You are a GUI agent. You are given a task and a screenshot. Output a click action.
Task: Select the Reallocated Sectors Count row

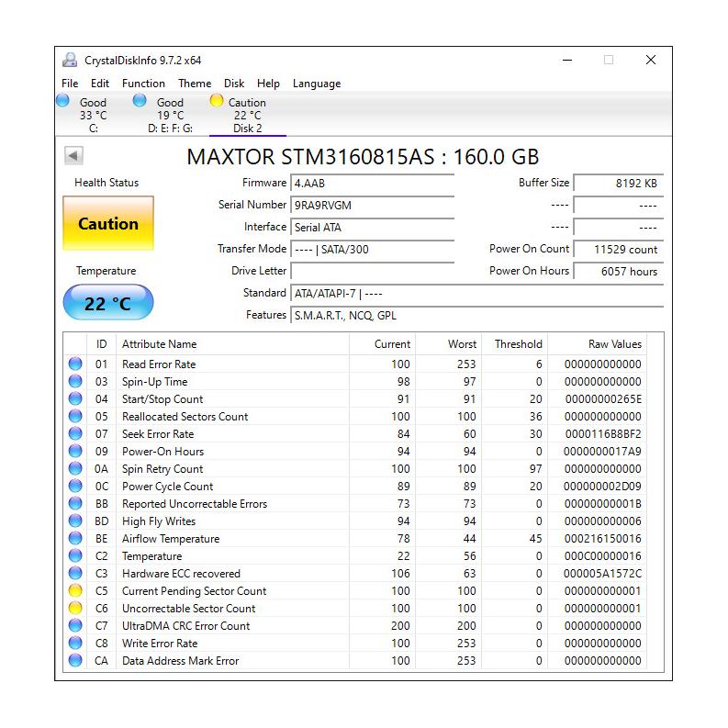[185, 417]
